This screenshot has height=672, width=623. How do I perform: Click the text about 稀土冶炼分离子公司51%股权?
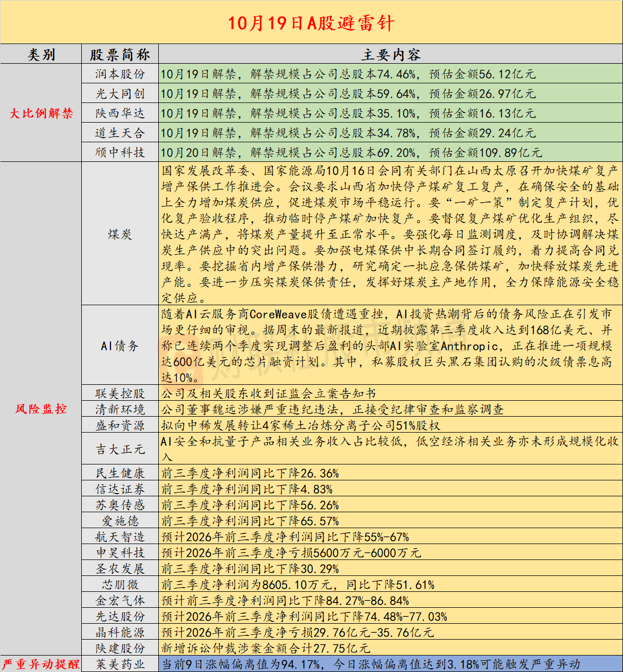pos(301,425)
